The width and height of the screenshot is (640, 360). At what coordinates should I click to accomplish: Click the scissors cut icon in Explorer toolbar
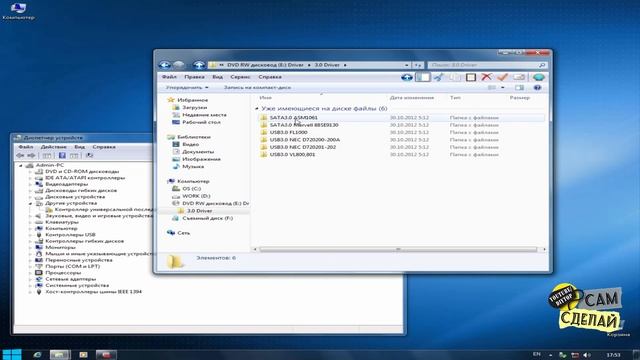(x=438, y=77)
